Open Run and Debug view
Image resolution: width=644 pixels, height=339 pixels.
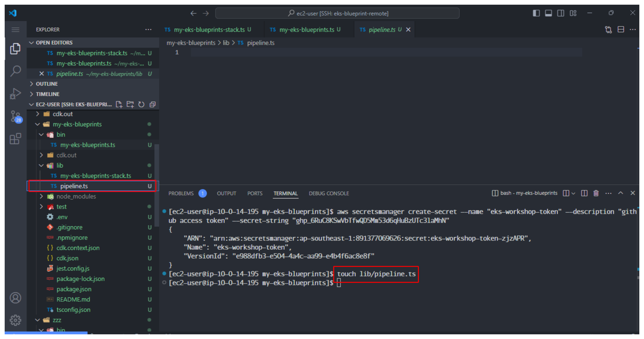point(15,94)
